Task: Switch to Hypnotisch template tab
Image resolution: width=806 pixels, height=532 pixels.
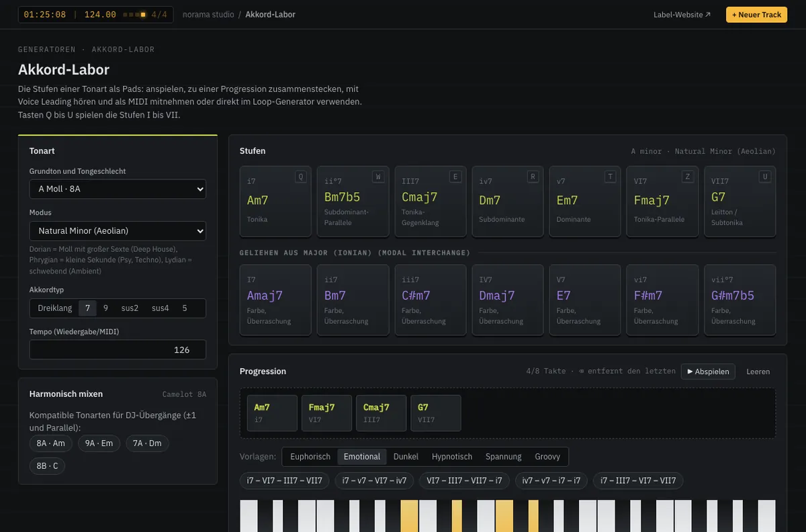Action: (x=452, y=457)
